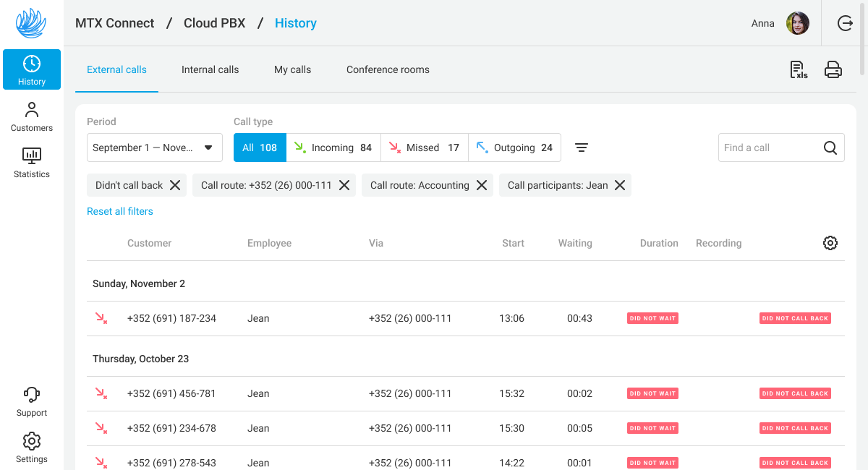Filter by Missed calls

pyautogui.click(x=424, y=148)
